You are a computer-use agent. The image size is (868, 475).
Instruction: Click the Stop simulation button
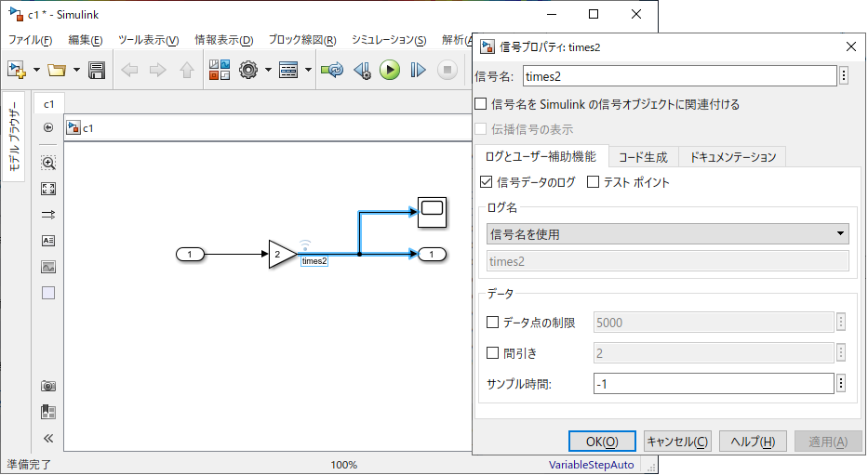447,70
